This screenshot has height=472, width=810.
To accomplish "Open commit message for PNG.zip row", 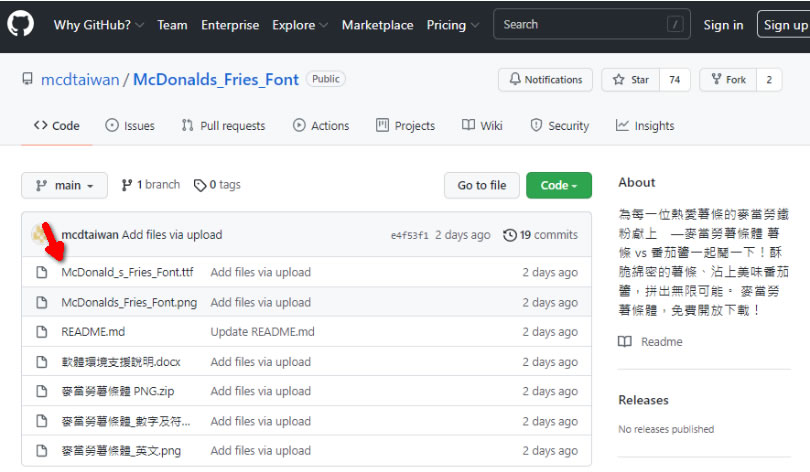I will [260, 391].
